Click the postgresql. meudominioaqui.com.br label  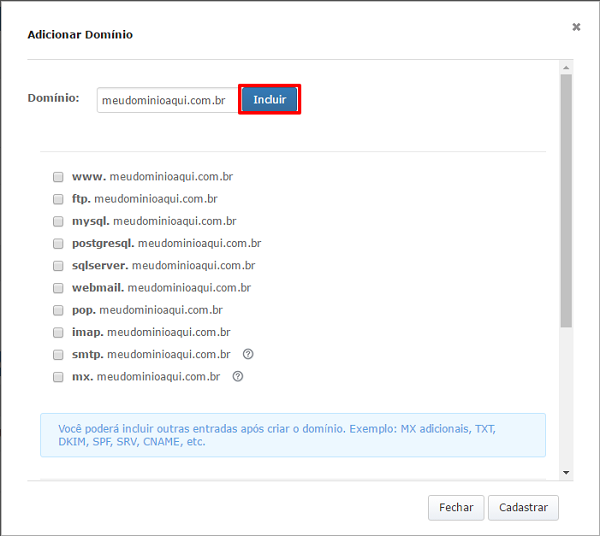click(x=166, y=243)
